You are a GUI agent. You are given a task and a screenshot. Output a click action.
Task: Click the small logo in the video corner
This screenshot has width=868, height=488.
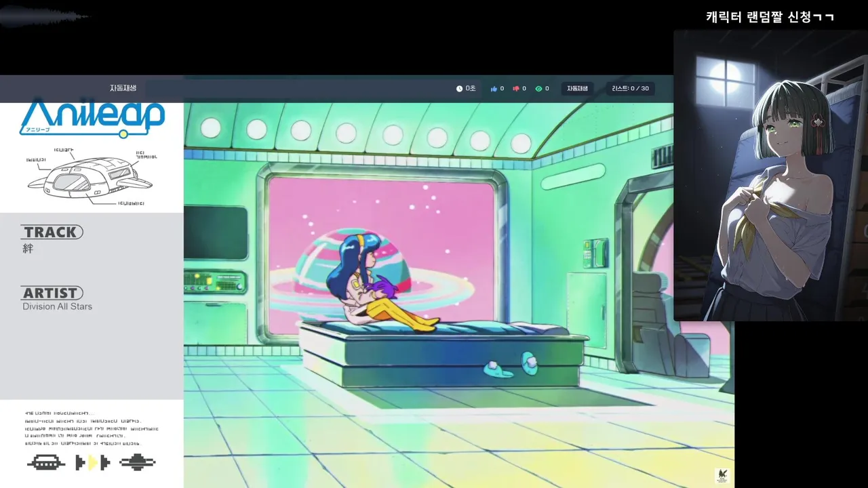(722, 476)
